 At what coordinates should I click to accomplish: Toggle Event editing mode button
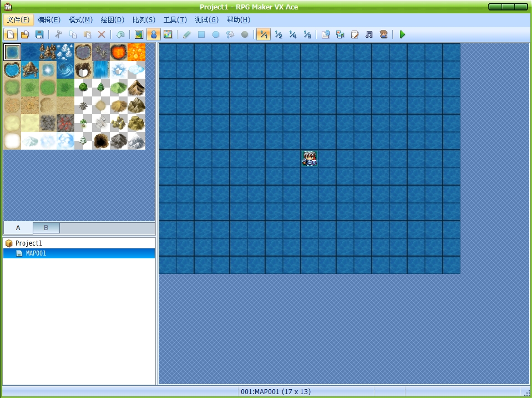153,34
